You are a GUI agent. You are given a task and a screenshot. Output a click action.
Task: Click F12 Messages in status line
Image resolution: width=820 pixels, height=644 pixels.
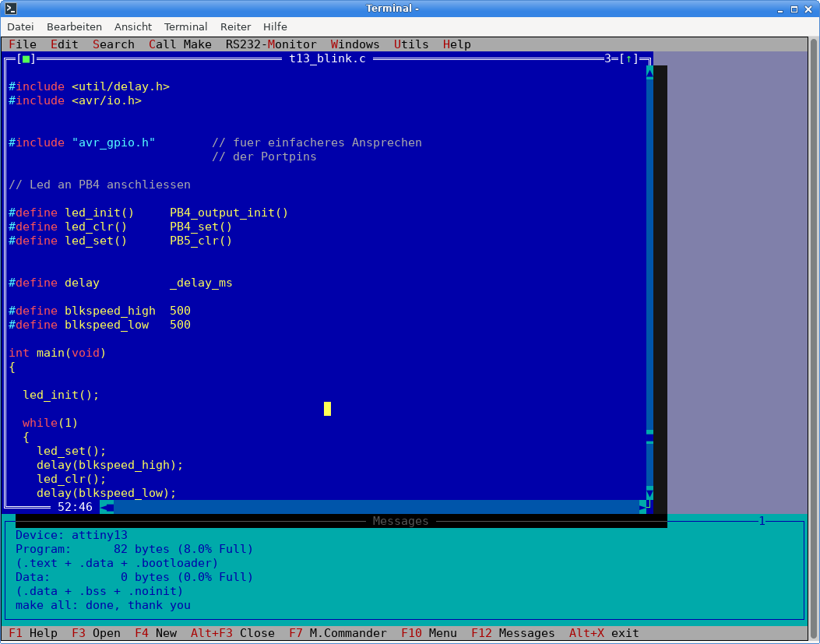[x=513, y=634]
